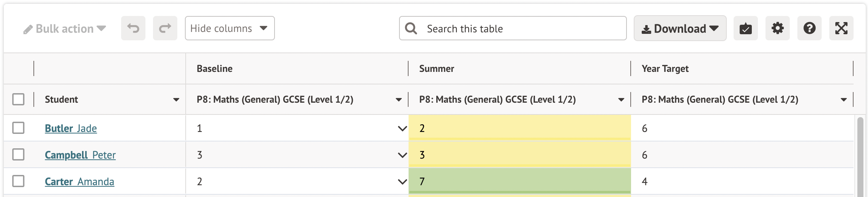The width and height of the screenshot is (868, 197).
Task: Toggle the select-all students checkbox
Action: click(18, 99)
